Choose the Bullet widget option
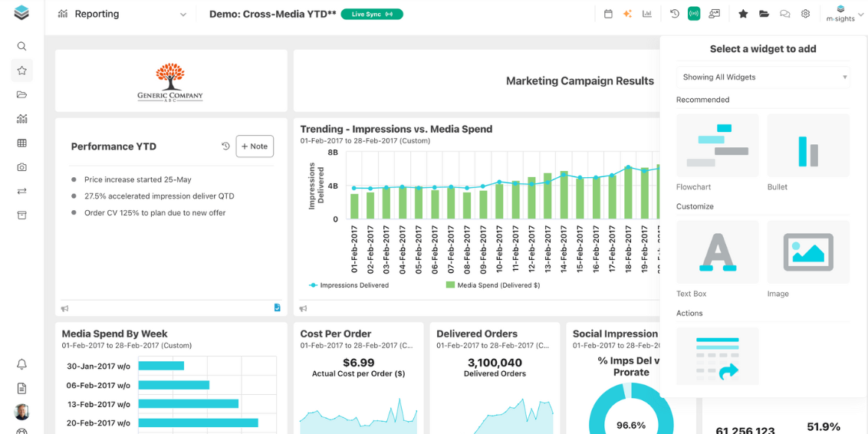The image size is (868, 434). [808, 146]
